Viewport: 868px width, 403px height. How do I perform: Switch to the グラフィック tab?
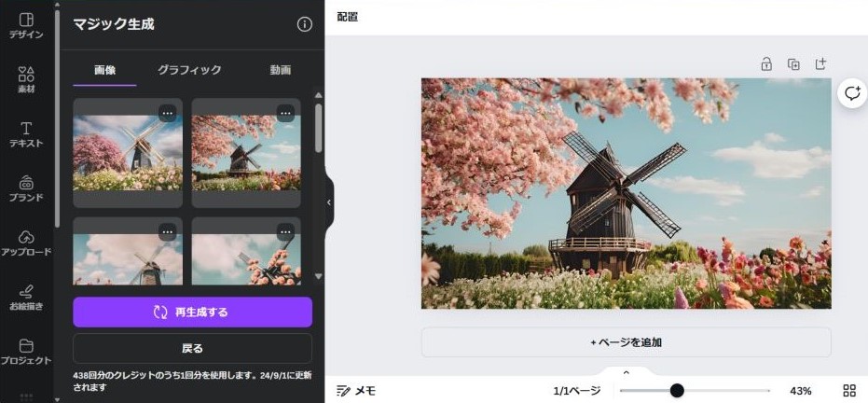point(189,70)
